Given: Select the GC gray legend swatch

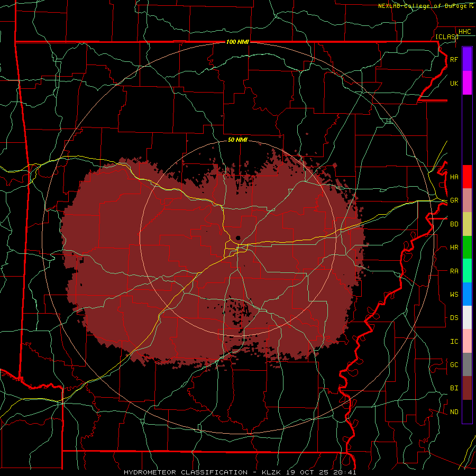Looking at the screenshot, I should click(x=467, y=364).
